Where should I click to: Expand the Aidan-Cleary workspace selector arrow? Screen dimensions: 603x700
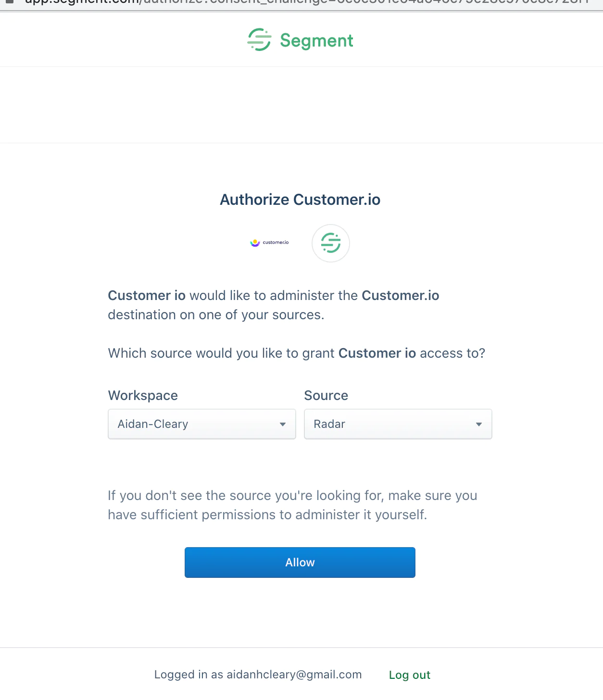pos(283,424)
